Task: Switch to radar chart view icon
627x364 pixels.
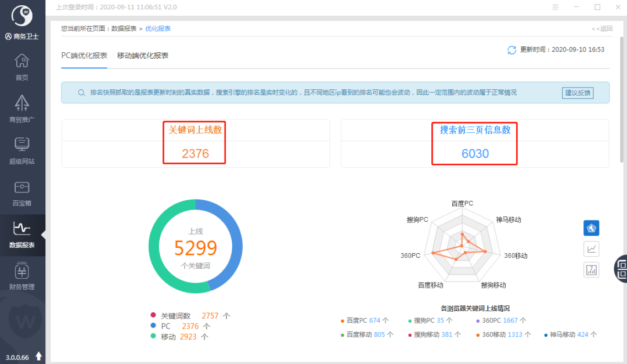Action: (592, 228)
